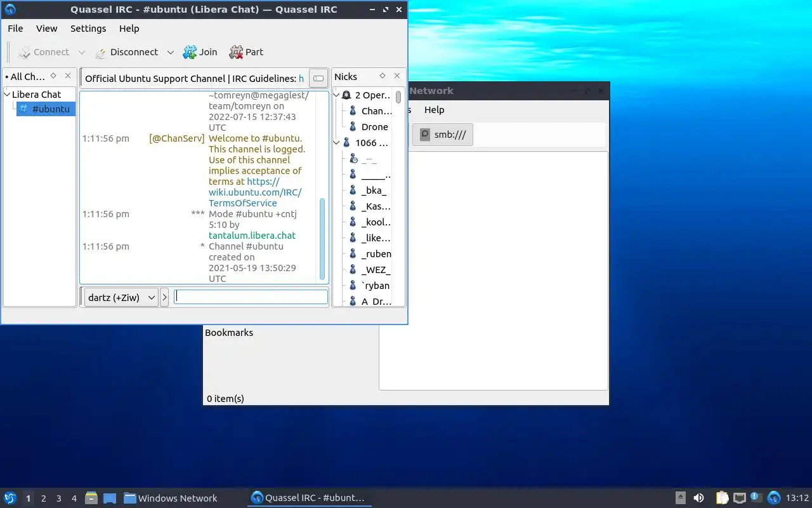
Task: Click the 0 item(s) status text
Action: point(225,399)
